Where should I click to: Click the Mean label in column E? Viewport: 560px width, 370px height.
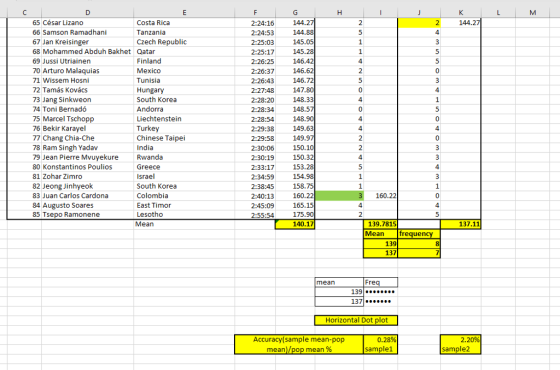click(x=184, y=224)
